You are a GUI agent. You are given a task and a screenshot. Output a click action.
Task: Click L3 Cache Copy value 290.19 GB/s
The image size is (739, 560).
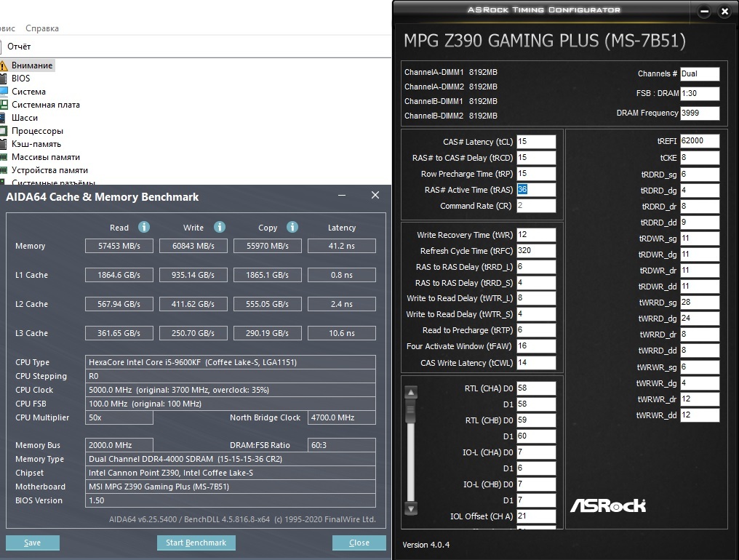coord(267,333)
